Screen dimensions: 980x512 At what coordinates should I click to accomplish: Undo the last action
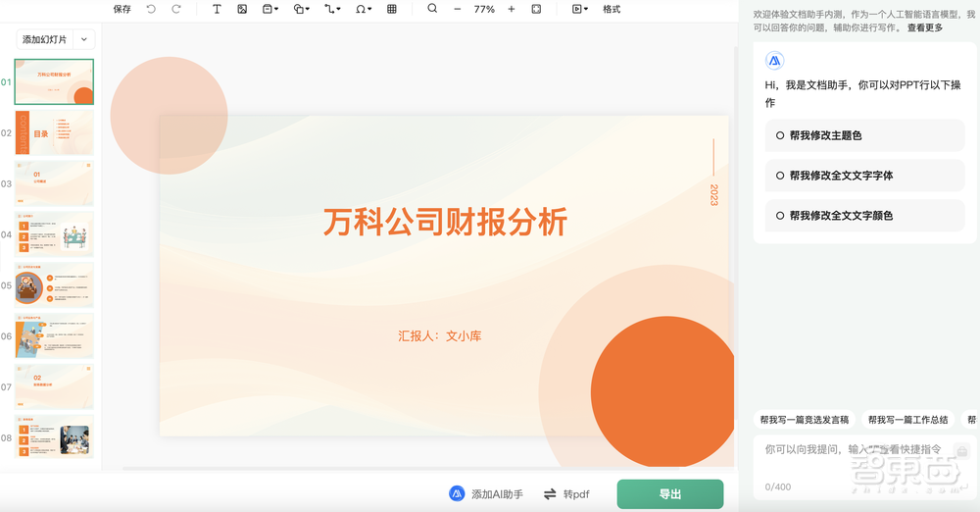point(151,10)
